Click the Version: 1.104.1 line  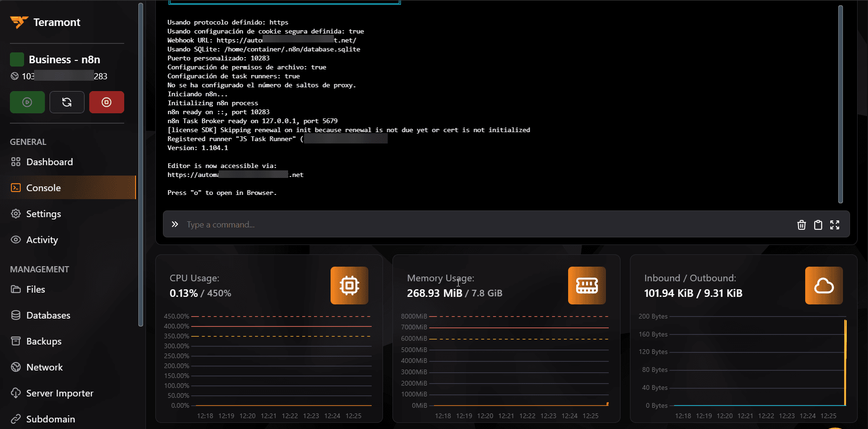click(198, 148)
